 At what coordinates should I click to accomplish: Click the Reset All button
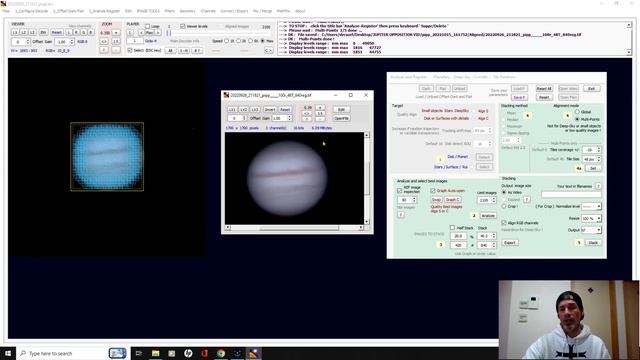coord(544,89)
